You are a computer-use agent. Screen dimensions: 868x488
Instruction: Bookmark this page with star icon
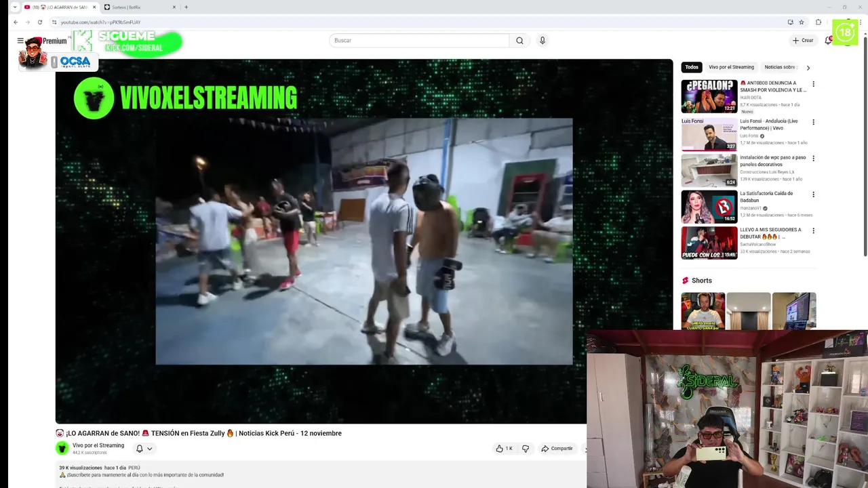pos(802,22)
